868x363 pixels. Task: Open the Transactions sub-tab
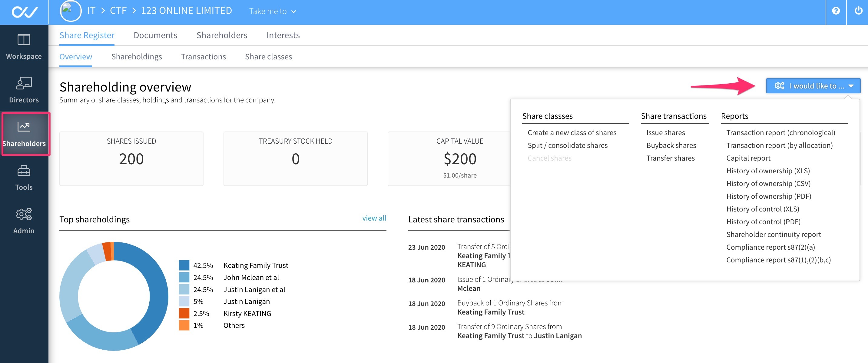tap(203, 57)
